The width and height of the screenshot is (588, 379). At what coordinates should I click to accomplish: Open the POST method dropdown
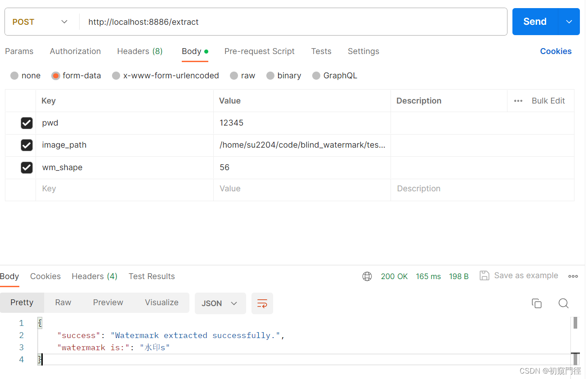pyautogui.click(x=40, y=22)
